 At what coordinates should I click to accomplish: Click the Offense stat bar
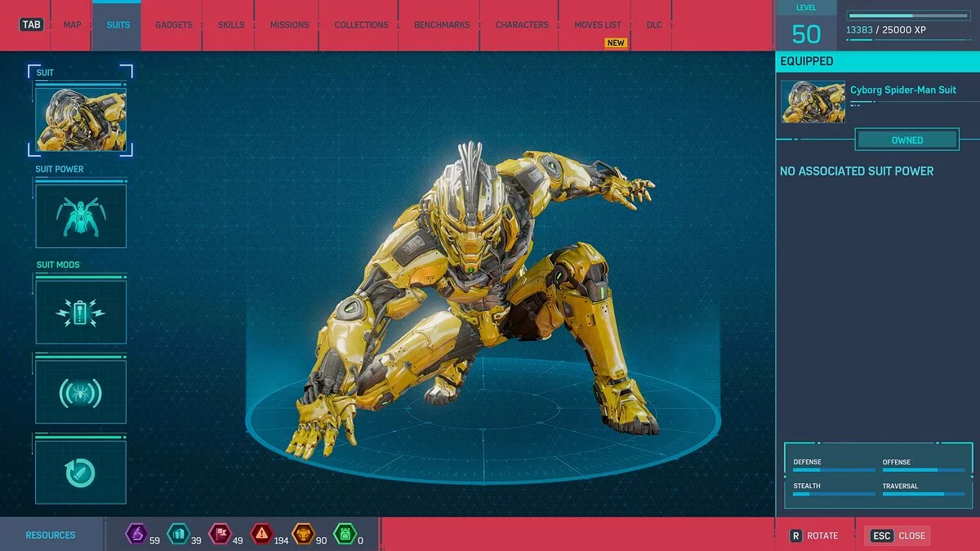click(x=923, y=470)
